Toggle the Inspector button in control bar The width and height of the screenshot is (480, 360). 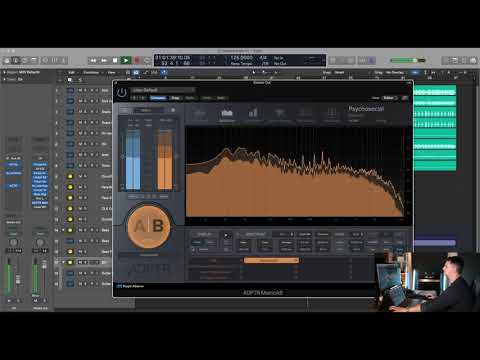pos(16,60)
